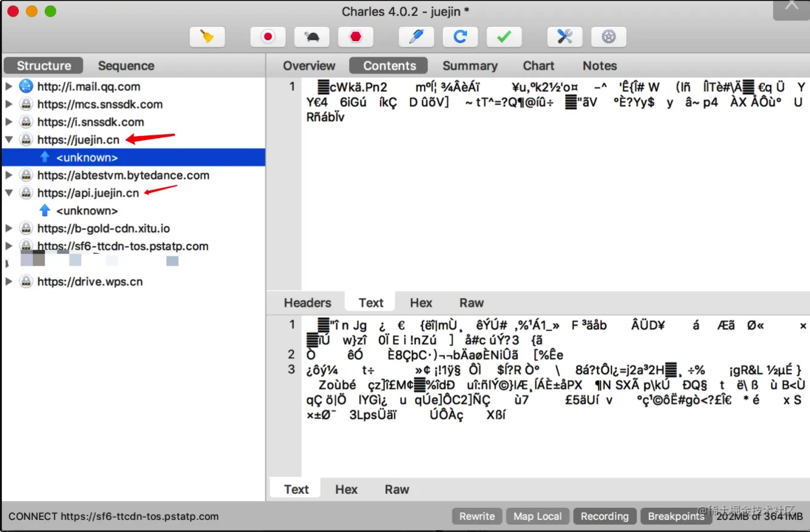Click the blue circular-arrow repeat icon
Screen dimensions: 810x532
tap(460, 37)
